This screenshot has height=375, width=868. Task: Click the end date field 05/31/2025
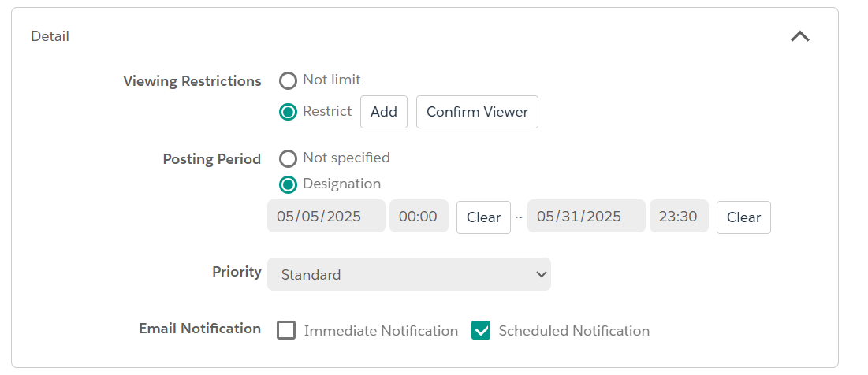pyautogui.click(x=587, y=217)
